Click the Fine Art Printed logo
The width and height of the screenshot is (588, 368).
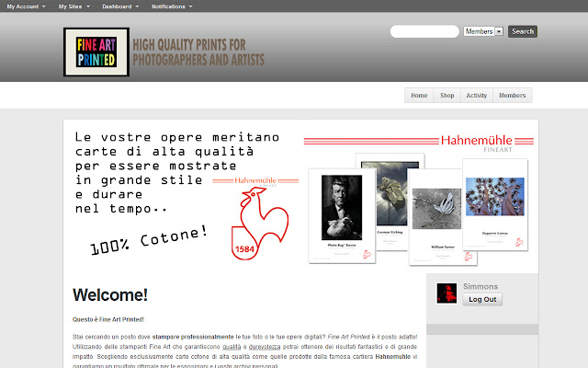(96, 52)
